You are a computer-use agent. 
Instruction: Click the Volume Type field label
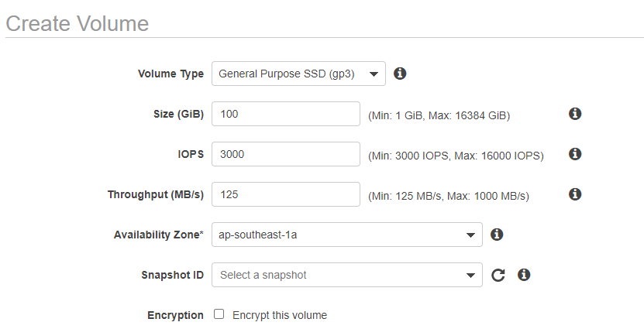[170, 74]
